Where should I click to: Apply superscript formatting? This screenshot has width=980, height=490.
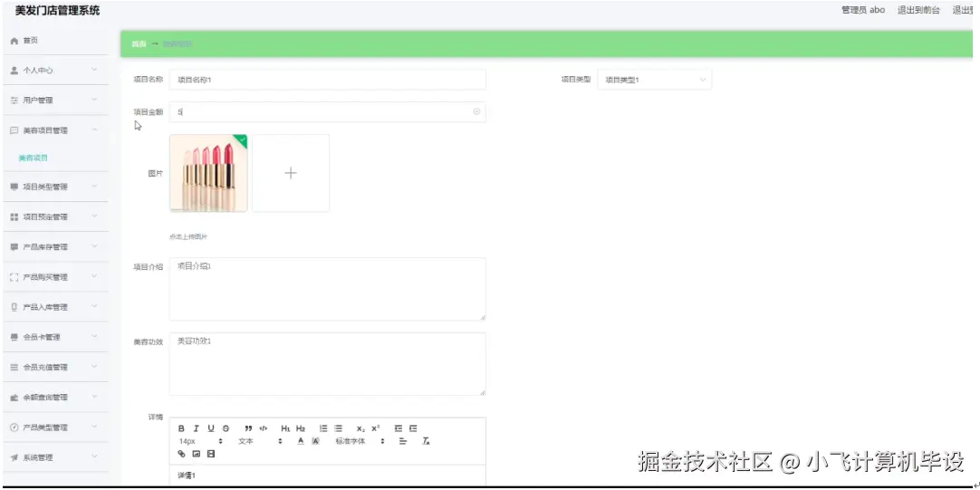coord(376,428)
